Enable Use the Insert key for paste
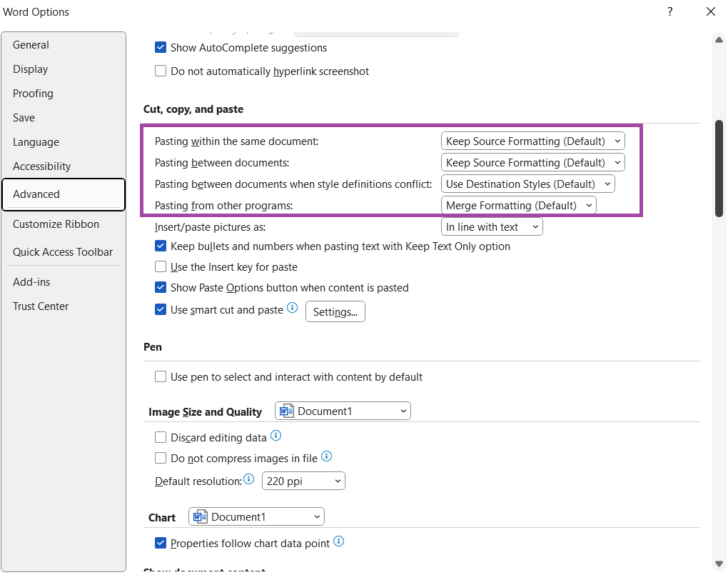Screen dimensions: 728x575 [161, 266]
